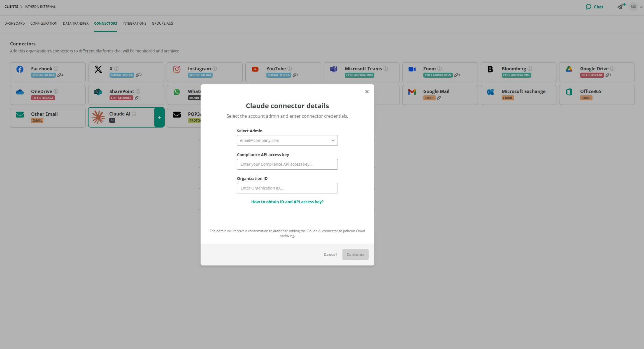Click the Instagram connector logo icon

[177, 69]
